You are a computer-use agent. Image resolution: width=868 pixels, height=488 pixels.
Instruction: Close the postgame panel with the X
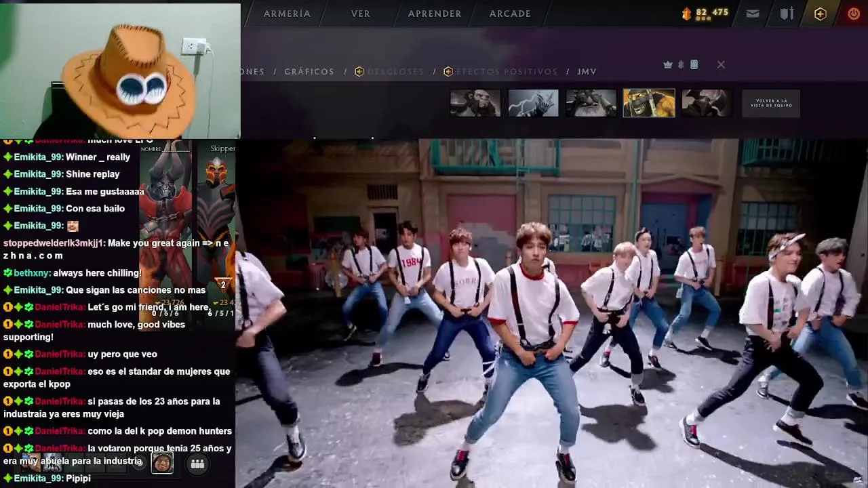click(721, 64)
